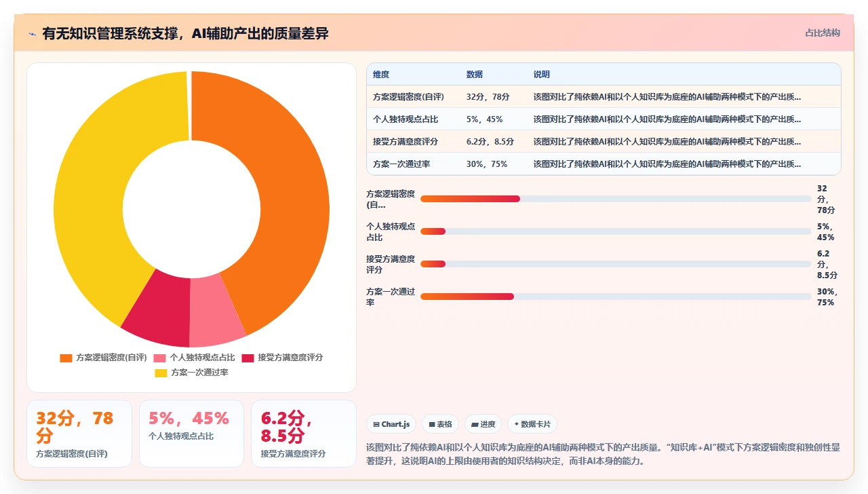Toggle 方案逻辑密度(自评) legend orange swatch
Viewport: 868px width, 494px height.
[x=66, y=358]
